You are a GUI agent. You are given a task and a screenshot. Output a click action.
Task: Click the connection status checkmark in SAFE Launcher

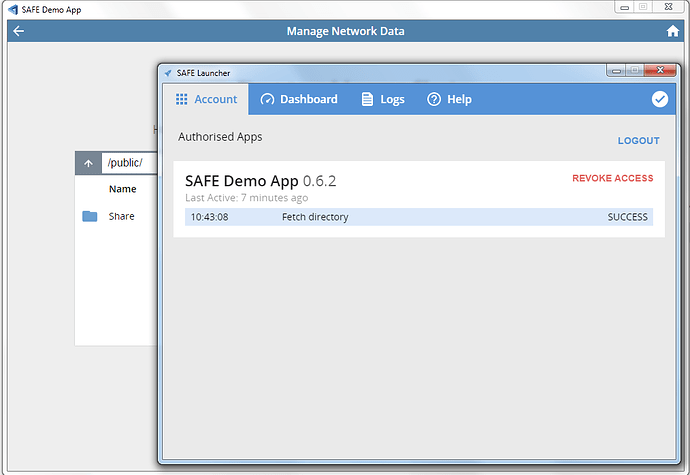tap(660, 99)
